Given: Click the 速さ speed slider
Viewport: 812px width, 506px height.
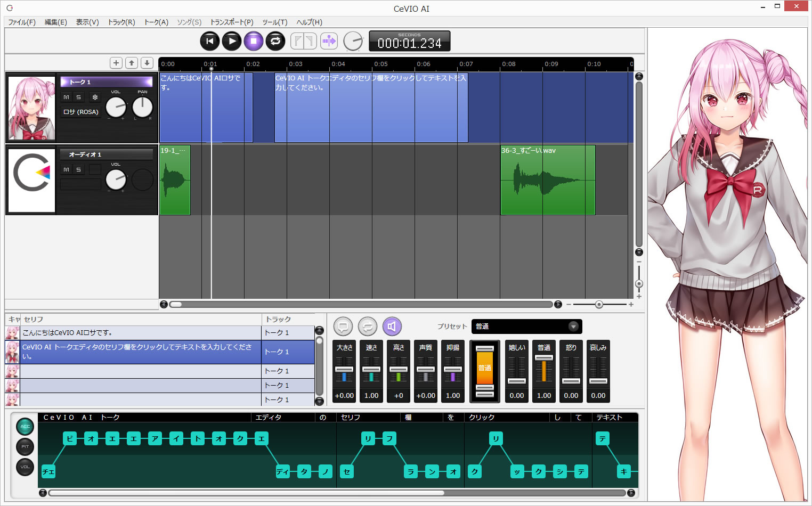Looking at the screenshot, I should pyautogui.click(x=371, y=371).
